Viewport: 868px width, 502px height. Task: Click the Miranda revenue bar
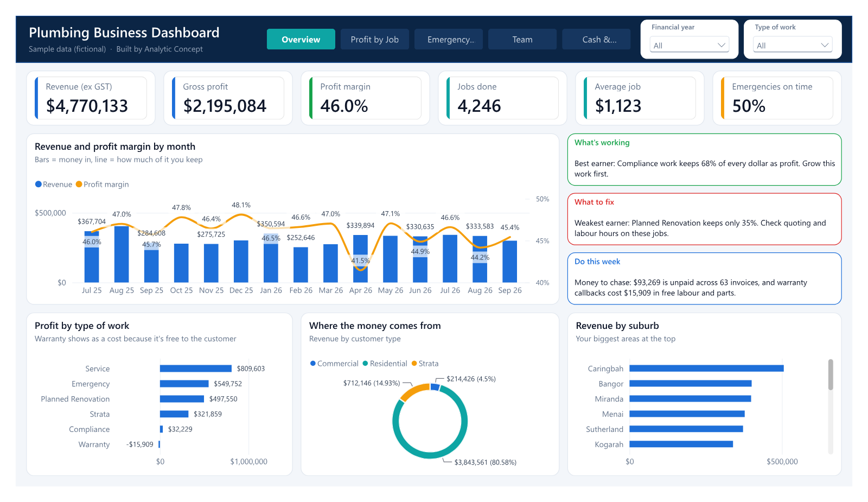click(690, 399)
